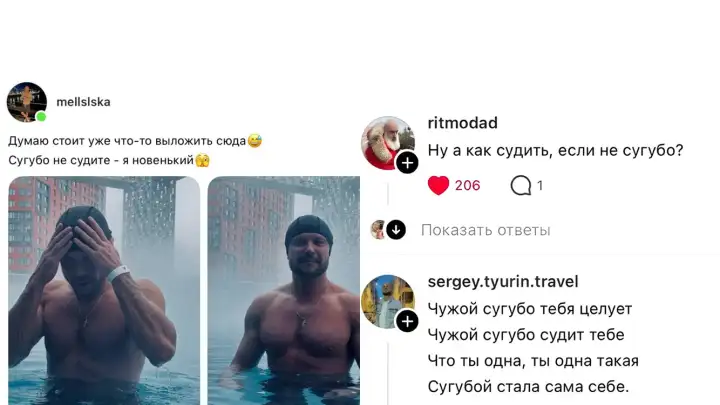Open the mellslska username link
This screenshot has width=720, height=405.
83,102
